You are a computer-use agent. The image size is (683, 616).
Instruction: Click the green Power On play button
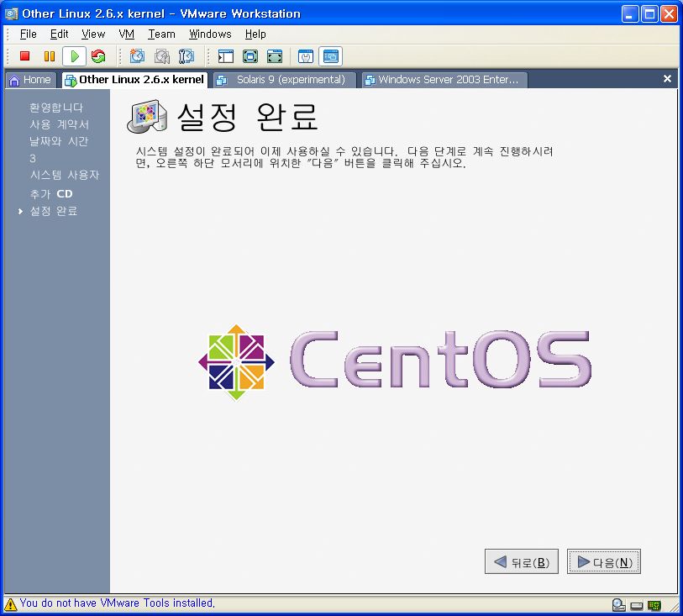(74, 56)
